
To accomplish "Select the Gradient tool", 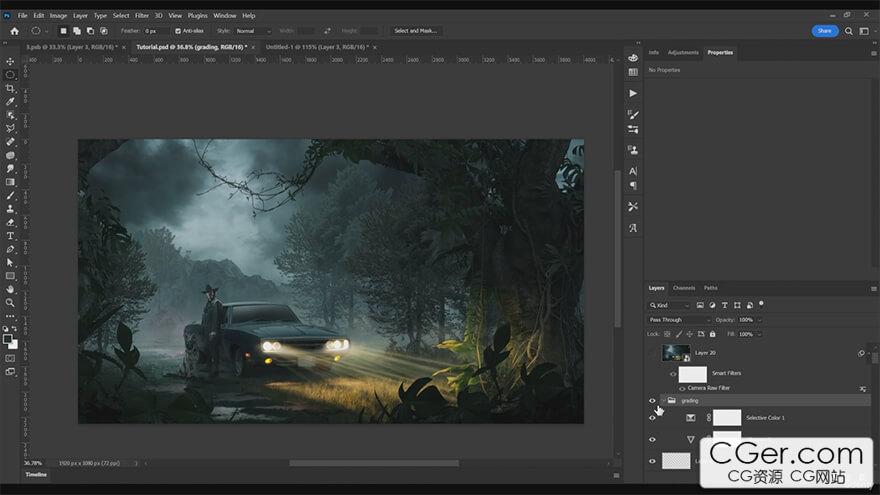I will tap(10, 182).
